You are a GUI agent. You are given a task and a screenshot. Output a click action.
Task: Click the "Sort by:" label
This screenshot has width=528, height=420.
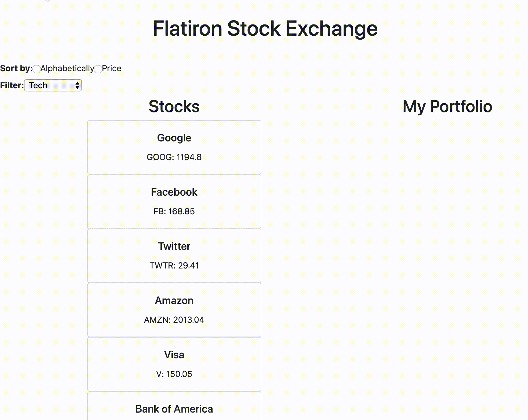[x=16, y=68]
